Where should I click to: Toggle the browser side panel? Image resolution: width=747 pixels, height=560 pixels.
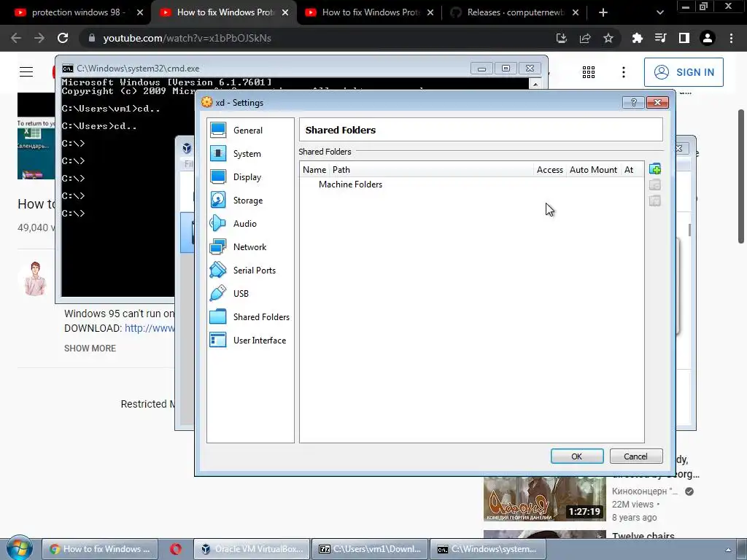tap(684, 38)
